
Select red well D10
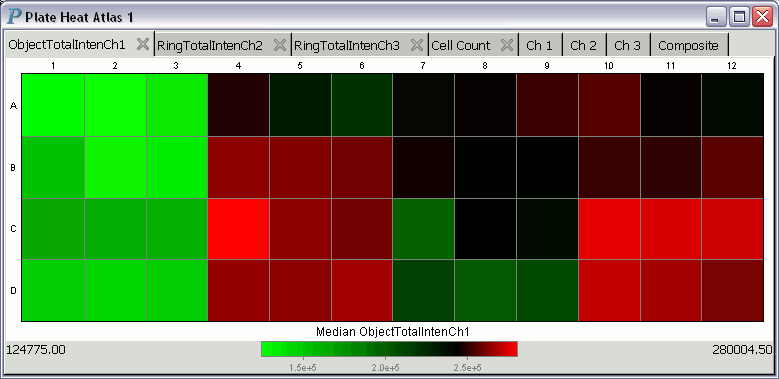(x=609, y=290)
